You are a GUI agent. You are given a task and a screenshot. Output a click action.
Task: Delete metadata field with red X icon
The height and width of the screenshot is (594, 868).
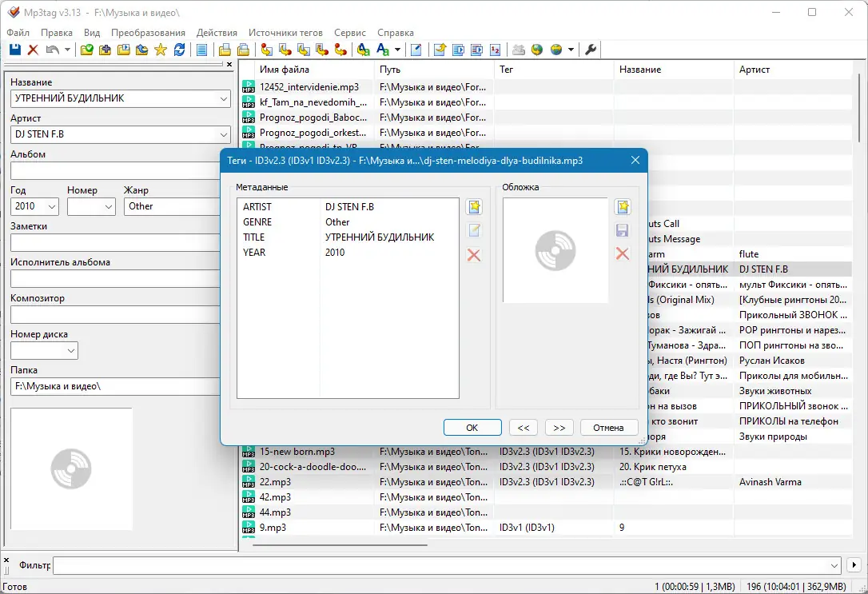474,255
